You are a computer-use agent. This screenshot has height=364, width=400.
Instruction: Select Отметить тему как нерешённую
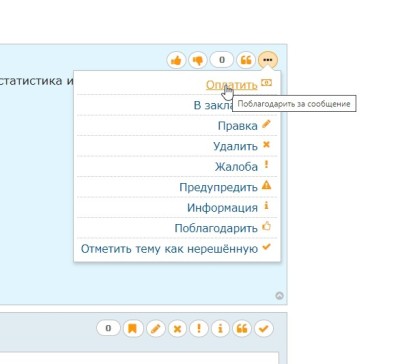(x=169, y=249)
